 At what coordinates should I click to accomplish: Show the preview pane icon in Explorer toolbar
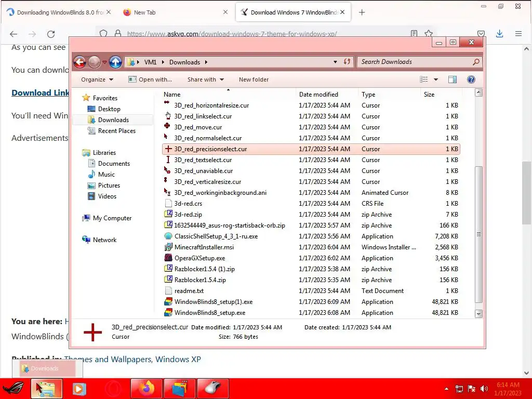pos(453,79)
